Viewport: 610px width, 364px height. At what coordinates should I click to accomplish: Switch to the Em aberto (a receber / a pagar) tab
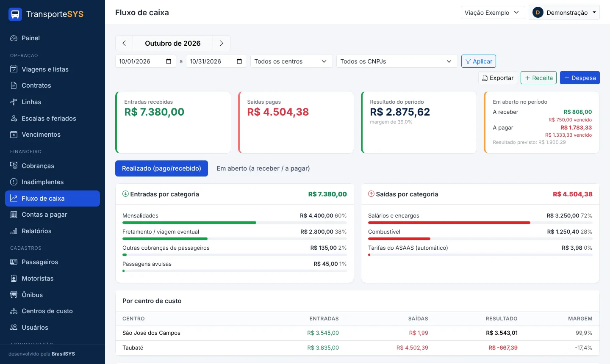(263, 168)
